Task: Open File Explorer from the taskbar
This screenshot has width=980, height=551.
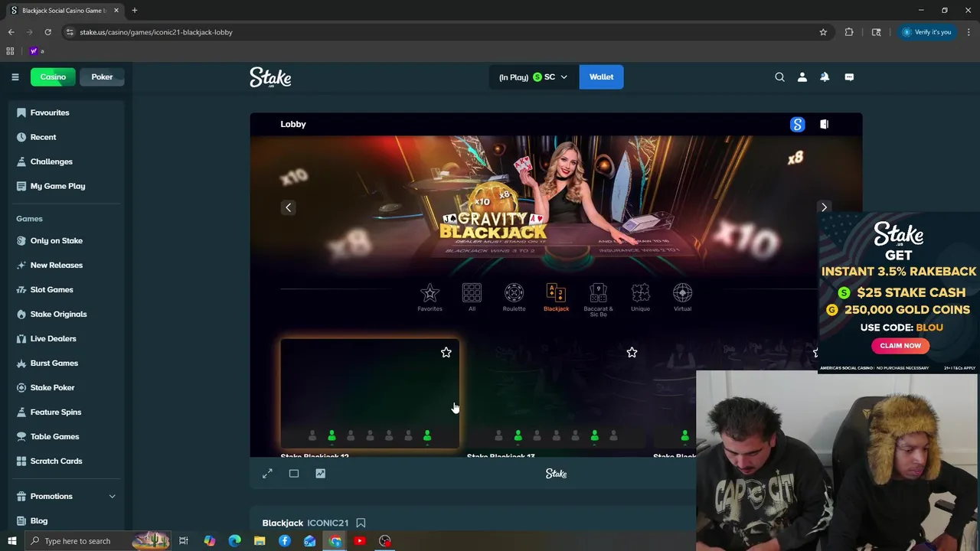Action: (260, 541)
